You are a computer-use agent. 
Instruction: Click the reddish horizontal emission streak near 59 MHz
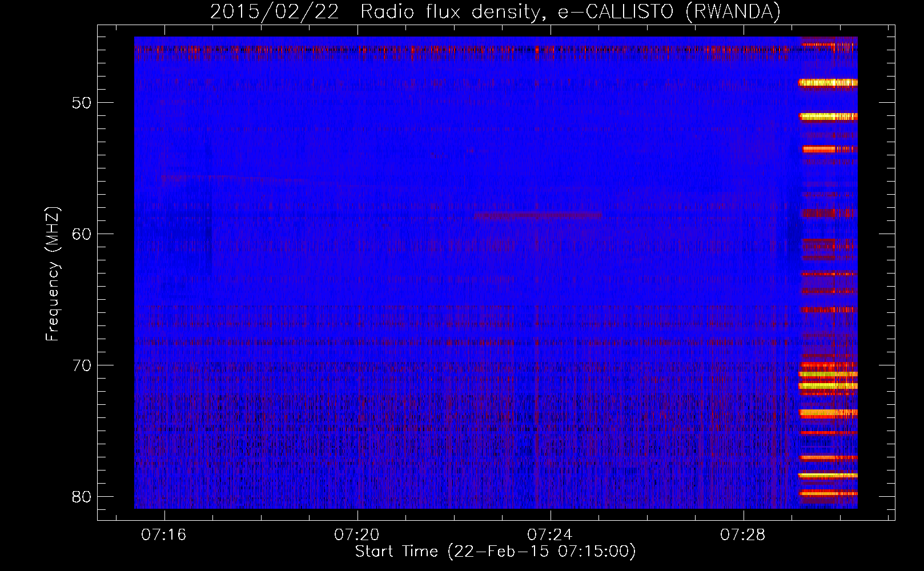point(538,215)
